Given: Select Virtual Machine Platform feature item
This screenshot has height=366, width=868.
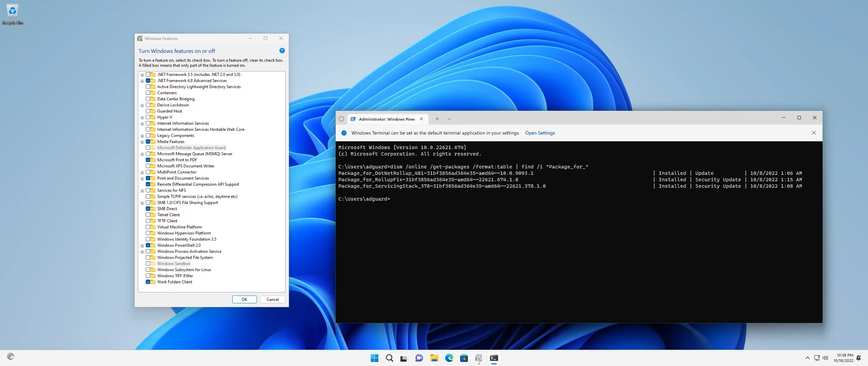Looking at the screenshot, I should coord(179,227).
